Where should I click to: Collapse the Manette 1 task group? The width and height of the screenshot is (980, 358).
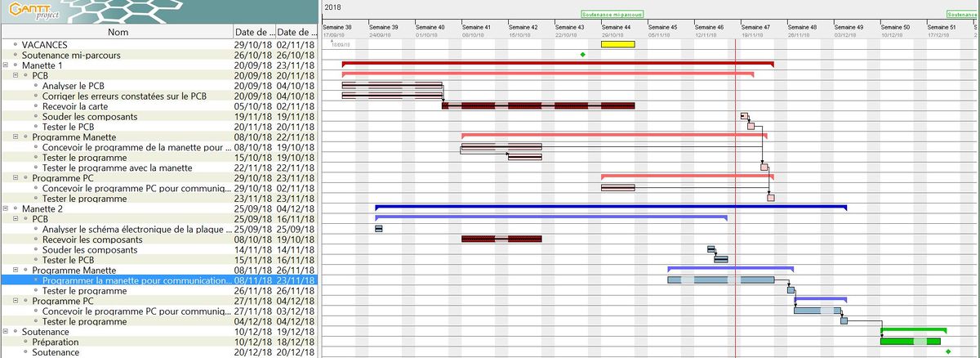(x=6, y=65)
